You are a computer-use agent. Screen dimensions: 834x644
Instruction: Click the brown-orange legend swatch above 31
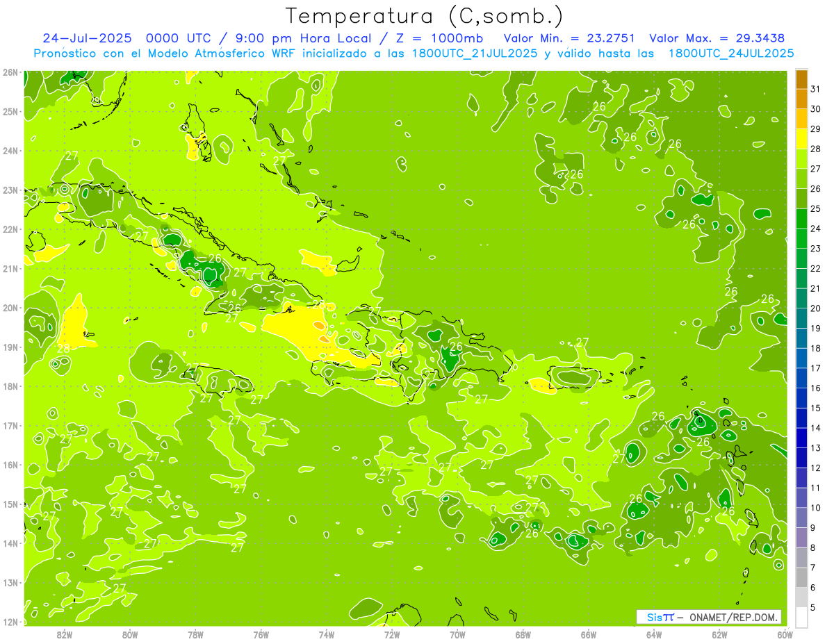pyautogui.click(x=802, y=79)
